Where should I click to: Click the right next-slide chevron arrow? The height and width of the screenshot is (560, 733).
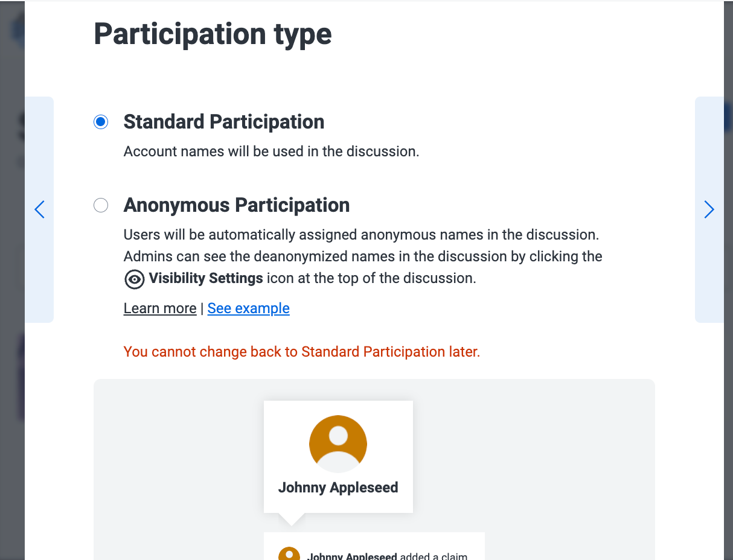tap(709, 209)
